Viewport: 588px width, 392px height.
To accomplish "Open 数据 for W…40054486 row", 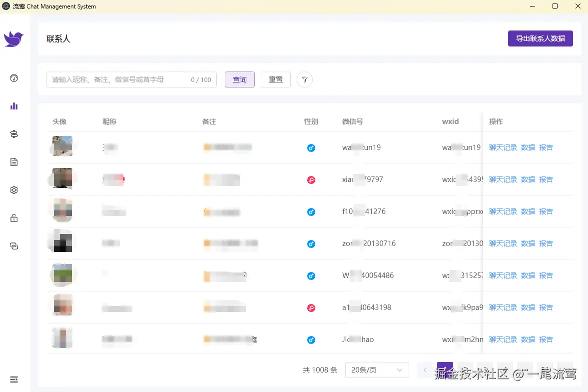I will 528,275.
